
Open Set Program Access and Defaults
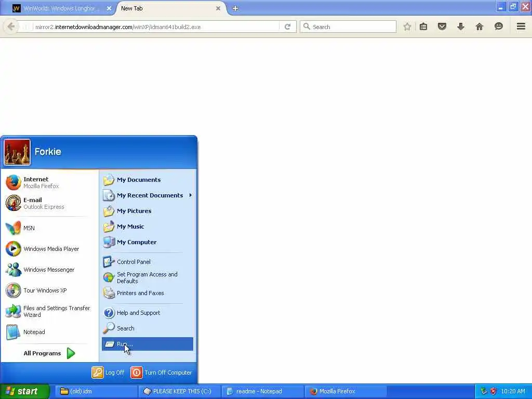(x=147, y=277)
